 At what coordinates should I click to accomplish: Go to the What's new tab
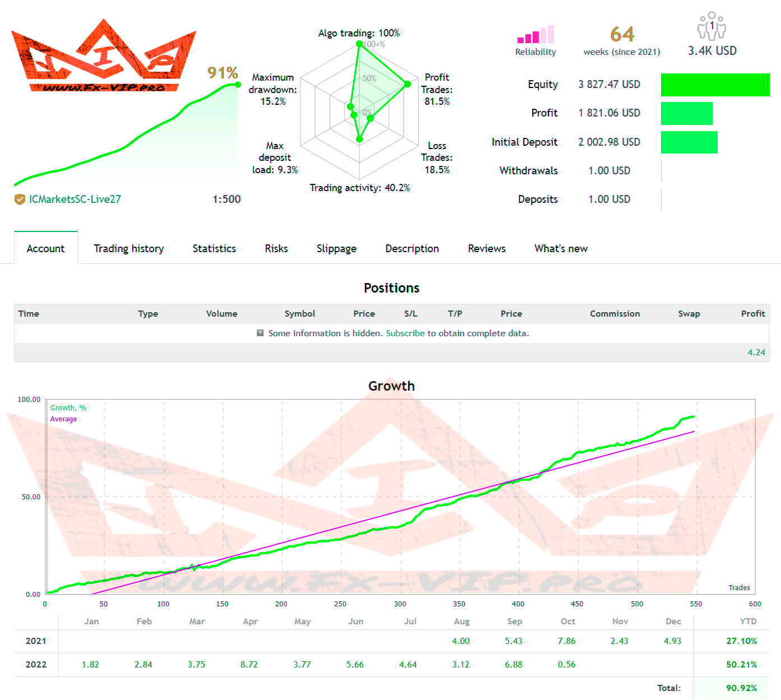click(x=561, y=248)
